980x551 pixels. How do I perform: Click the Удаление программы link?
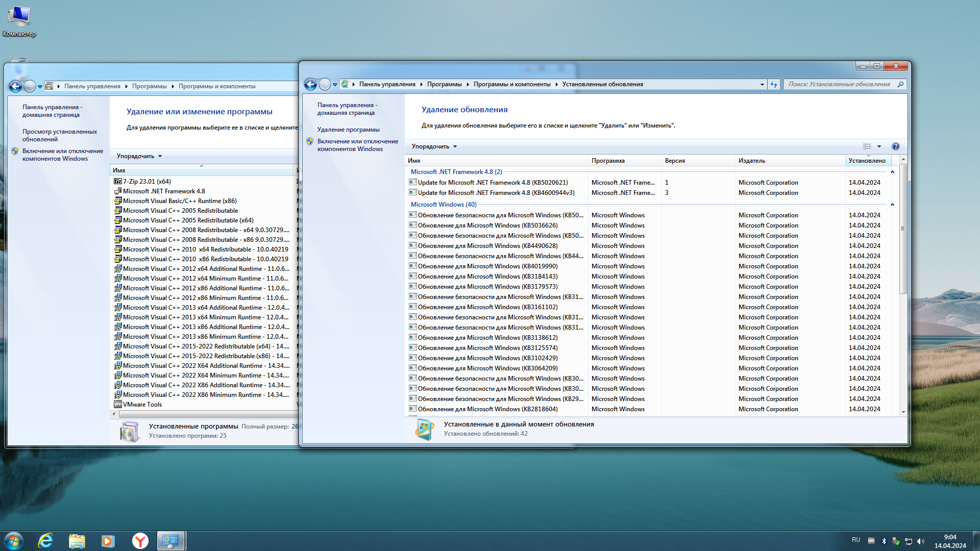pos(349,129)
